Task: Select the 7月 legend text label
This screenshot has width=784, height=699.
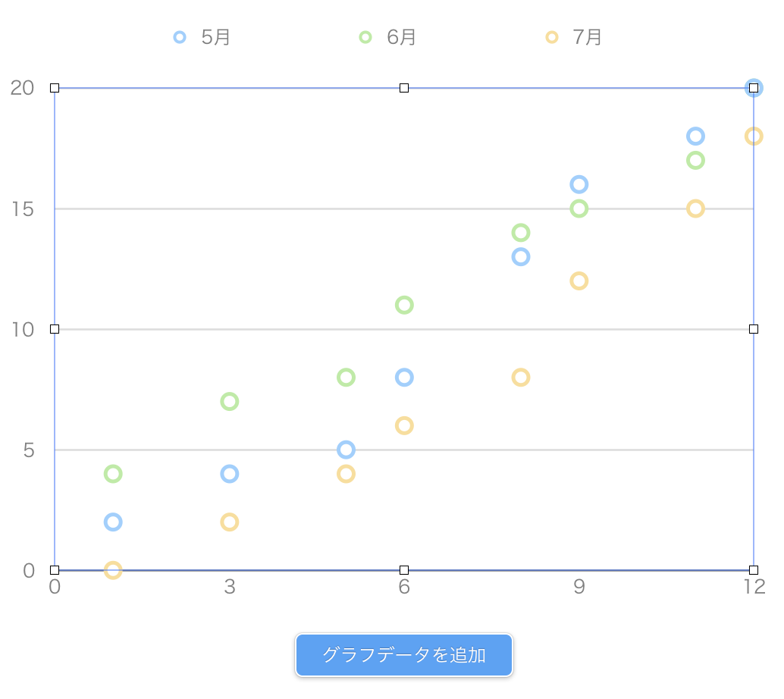Action: (587, 37)
